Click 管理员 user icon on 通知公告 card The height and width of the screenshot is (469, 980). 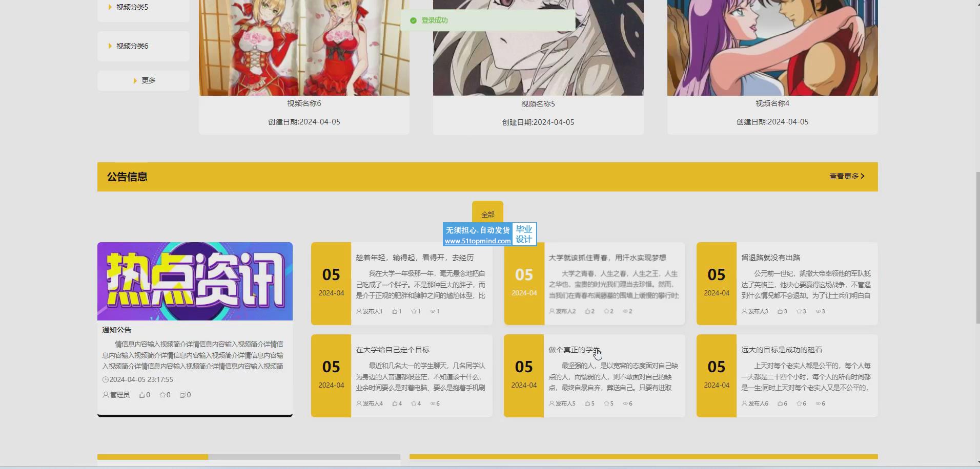(106, 395)
